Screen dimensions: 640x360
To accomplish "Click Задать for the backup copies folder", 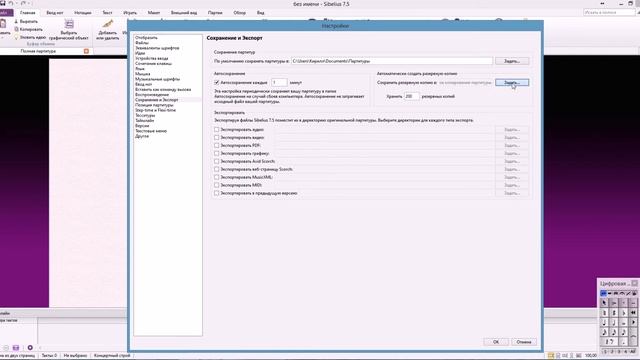I will (x=512, y=82).
